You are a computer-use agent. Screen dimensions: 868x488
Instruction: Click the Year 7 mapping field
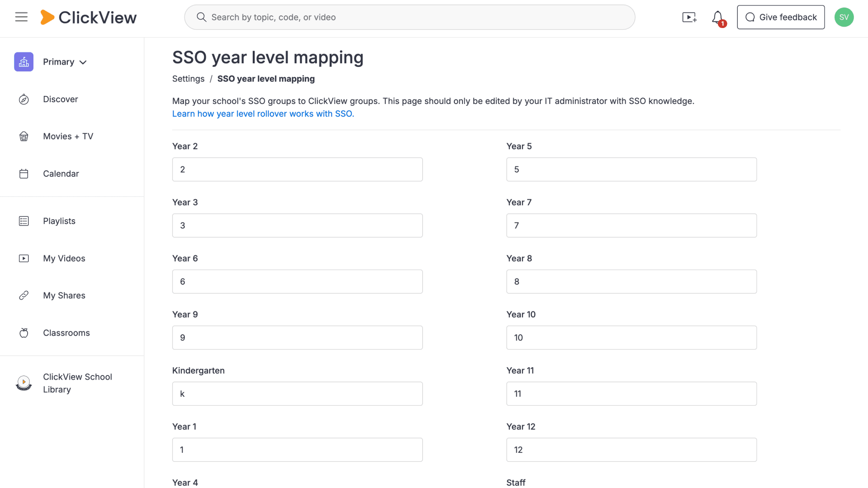[632, 225]
